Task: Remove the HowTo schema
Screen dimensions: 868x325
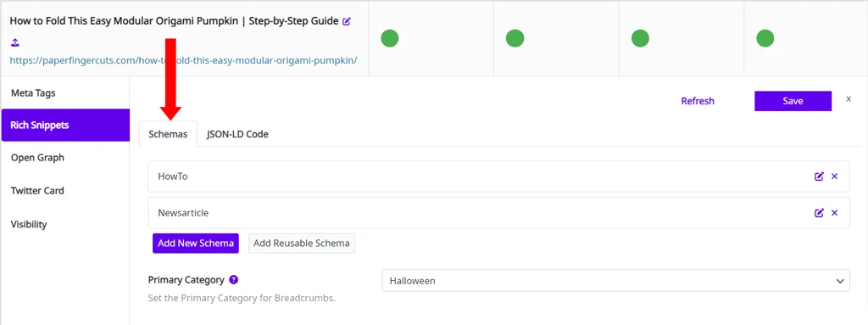Action: 835,177
